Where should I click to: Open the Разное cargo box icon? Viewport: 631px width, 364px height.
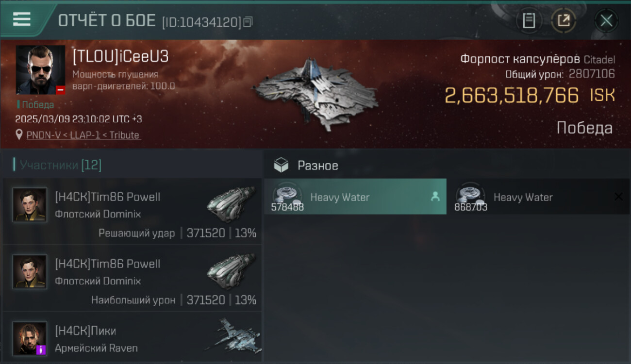pyautogui.click(x=281, y=165)
